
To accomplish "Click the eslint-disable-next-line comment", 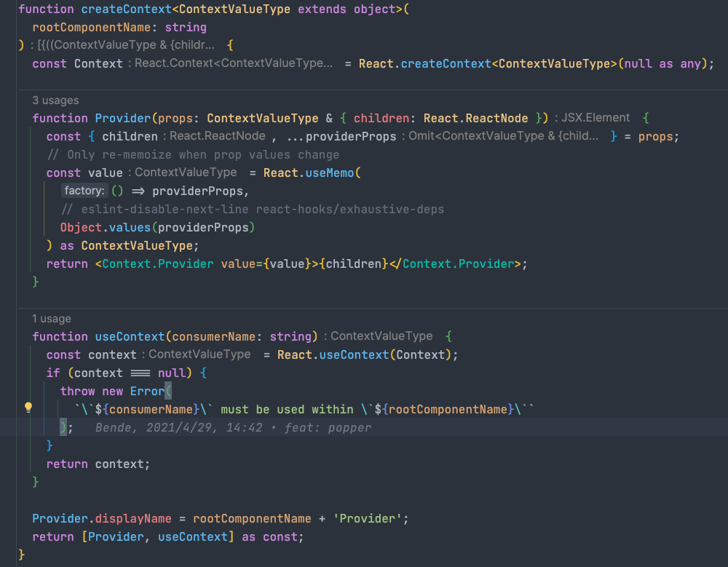I will 253,210.
